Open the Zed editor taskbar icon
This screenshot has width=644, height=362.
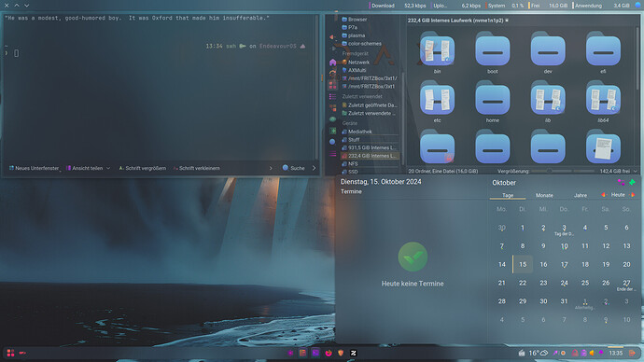coord(353,353)
